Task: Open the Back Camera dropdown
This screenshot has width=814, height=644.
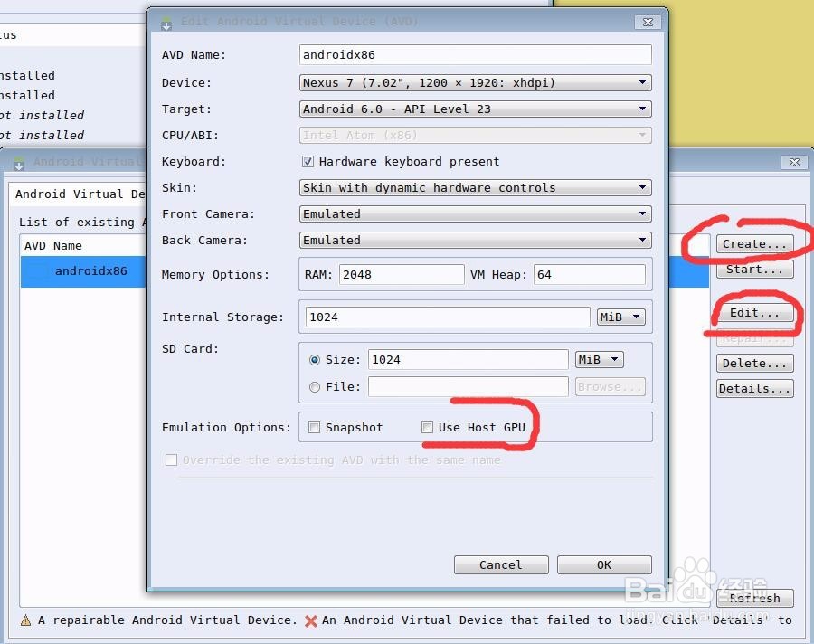Action: tap(476, 240)
